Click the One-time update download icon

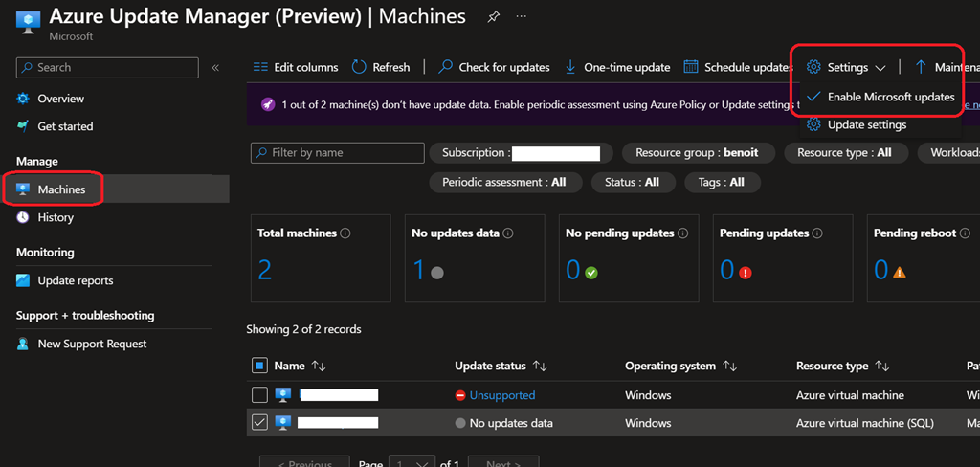570,67
